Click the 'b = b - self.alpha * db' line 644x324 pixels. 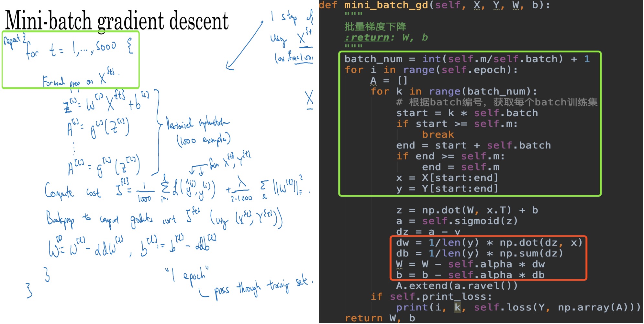tap(470, 275)
